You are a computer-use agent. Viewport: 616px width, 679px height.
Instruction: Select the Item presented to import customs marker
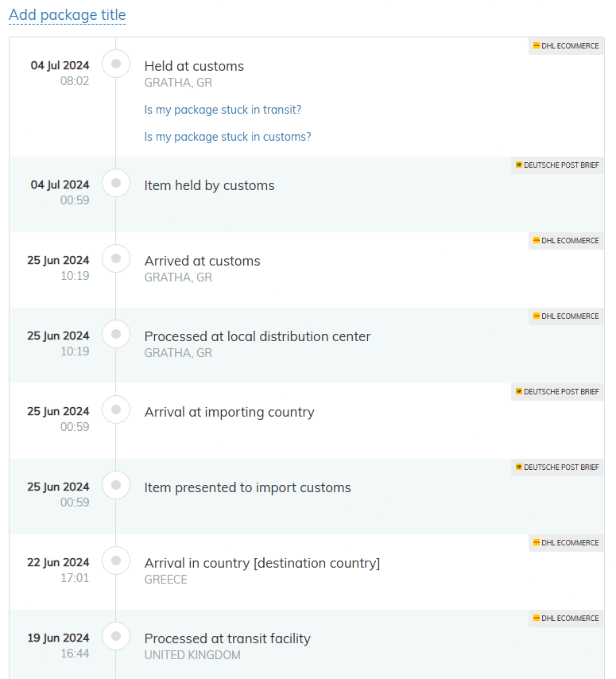pos(116,485)
